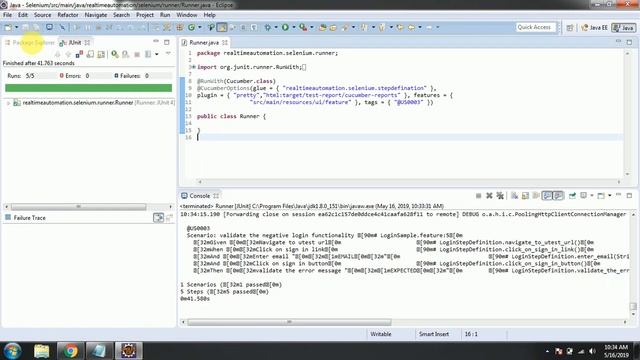The height and width of the screenshot is (360, 640).
Task: Open the Project menu
Action: [x=145, y=15]
